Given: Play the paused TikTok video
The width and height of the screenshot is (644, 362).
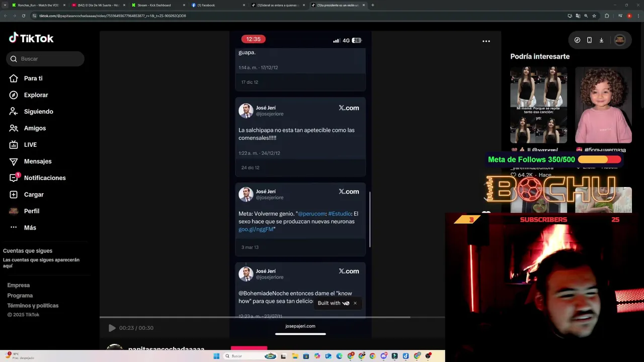Looking at the screenshot, I should 112,328.
